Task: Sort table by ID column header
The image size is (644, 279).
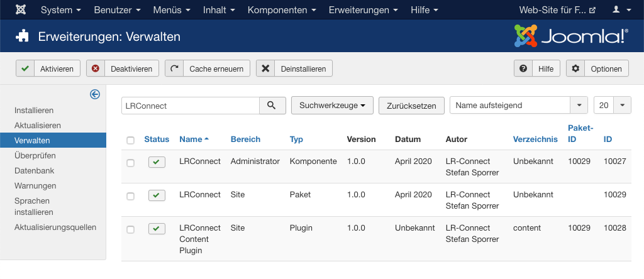Action: pyautogui.click(x=608, y=139)
